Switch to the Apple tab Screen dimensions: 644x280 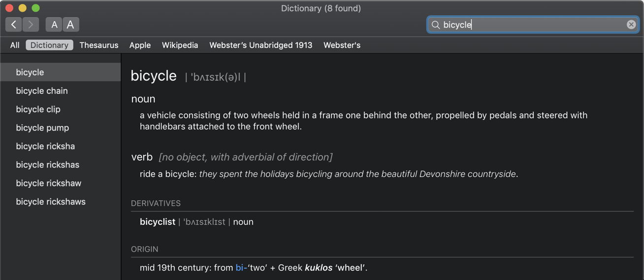(x=140, y=45)
